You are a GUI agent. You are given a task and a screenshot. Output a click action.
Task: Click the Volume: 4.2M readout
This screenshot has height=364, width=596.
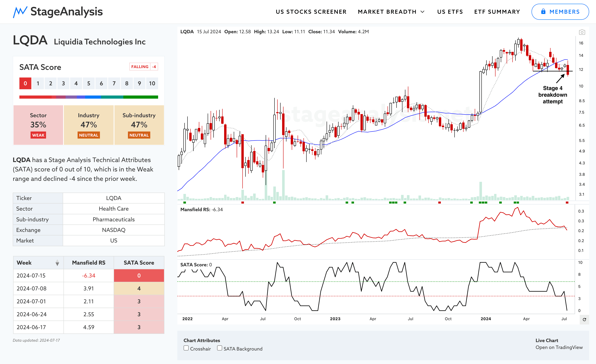coord(353,32)
